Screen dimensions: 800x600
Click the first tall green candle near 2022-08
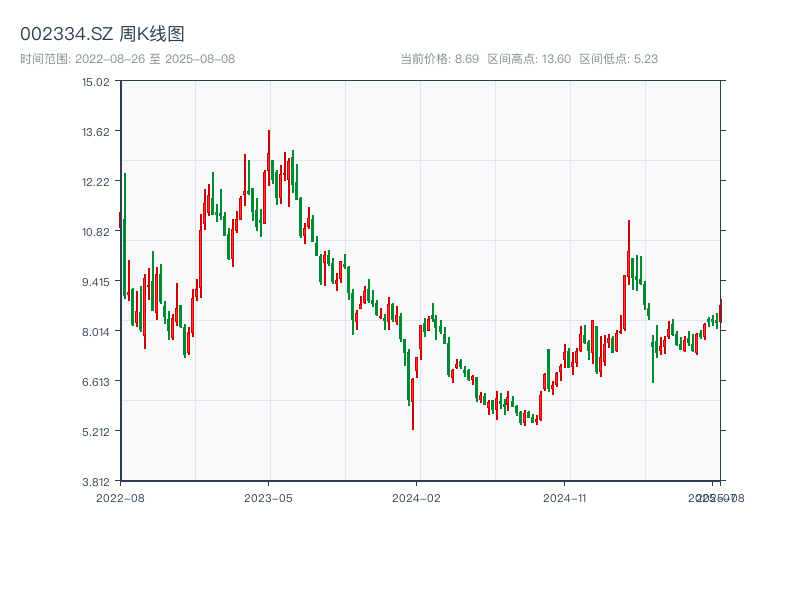click(124, 236)
